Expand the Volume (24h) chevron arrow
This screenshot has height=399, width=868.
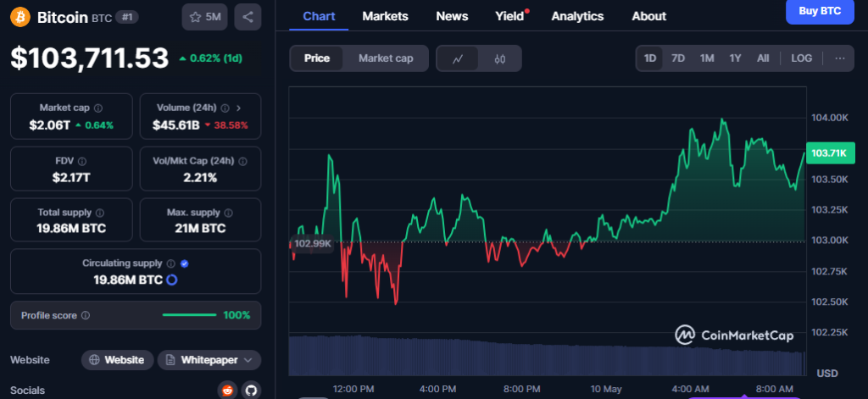pos(238,108)
